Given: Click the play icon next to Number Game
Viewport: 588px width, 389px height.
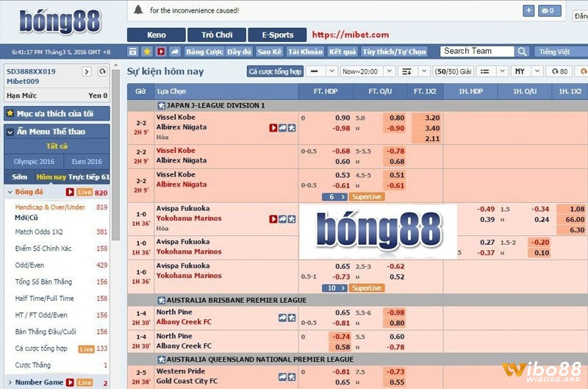Looking at the screenshot, I should (70, 382).
